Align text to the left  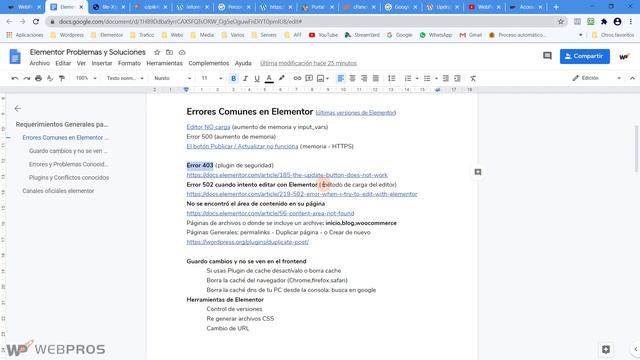[x=340, y=78]
